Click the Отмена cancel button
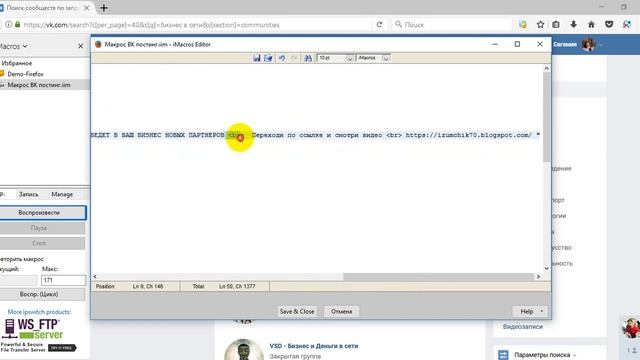640x360 pixels. point(341,311)
